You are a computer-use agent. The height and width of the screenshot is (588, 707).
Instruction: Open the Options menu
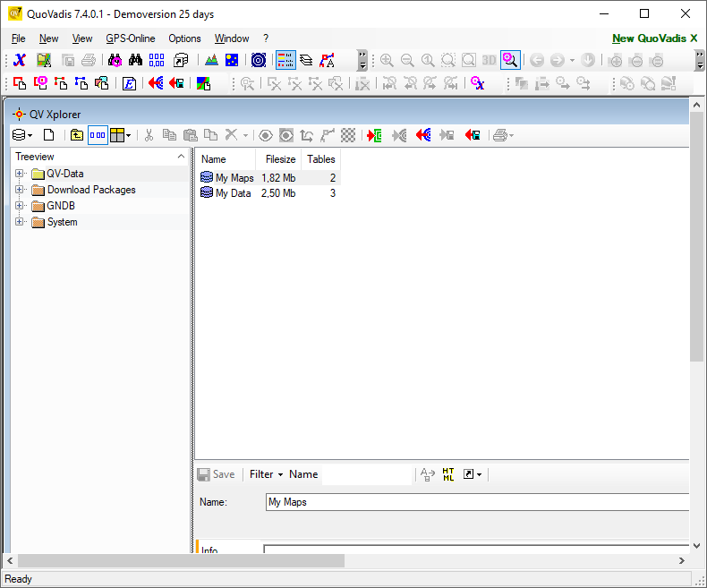[x=184, y=38]
